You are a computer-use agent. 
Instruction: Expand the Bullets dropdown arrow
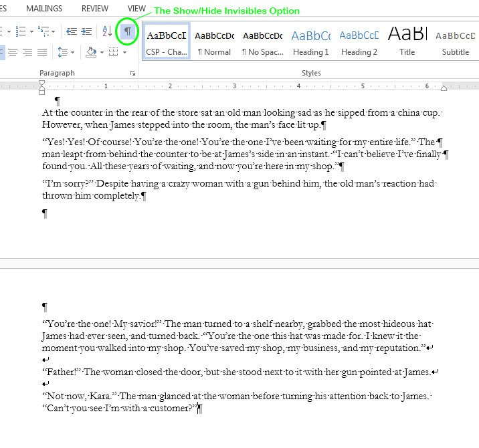coord(9,31)
